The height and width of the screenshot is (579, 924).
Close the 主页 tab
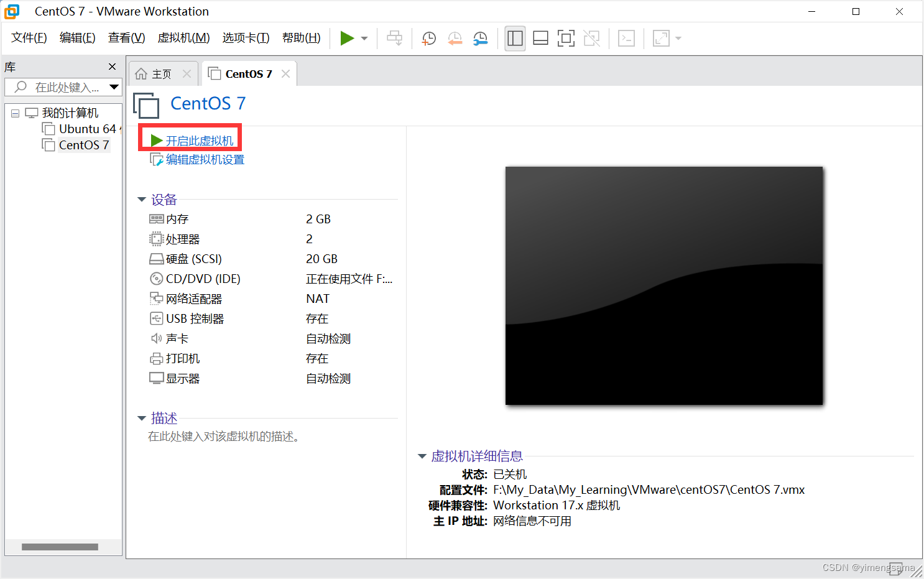pyautogui.click(x=187, y=73)
